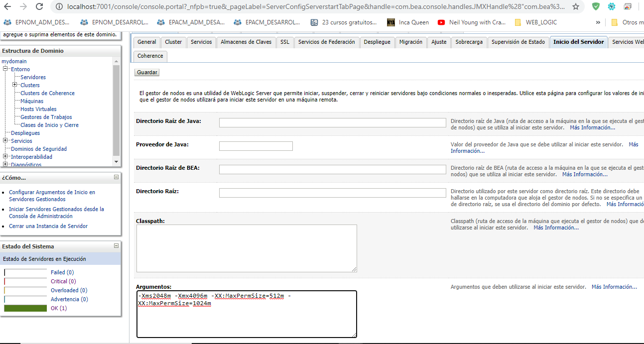
Task: Open the blue puzzle extension icon
Action: 611,7
